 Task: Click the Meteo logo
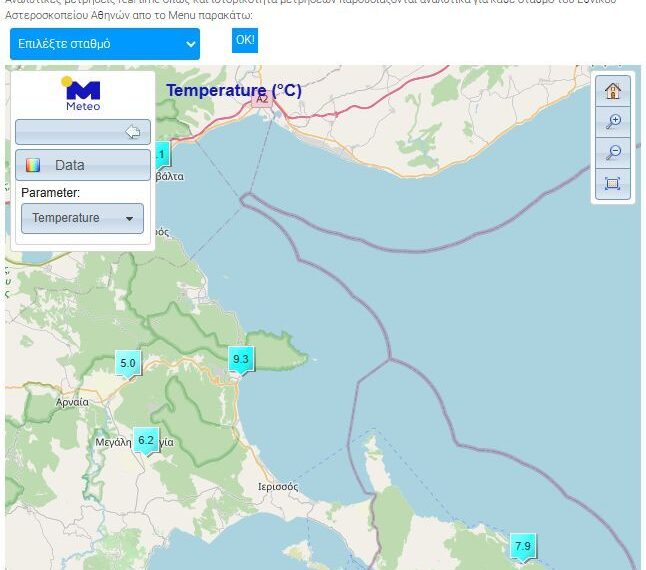click(x=82, y=94)
